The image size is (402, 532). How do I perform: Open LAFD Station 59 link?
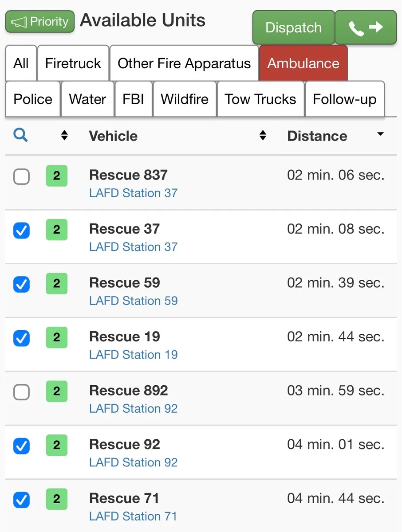[x=133, y=301]
